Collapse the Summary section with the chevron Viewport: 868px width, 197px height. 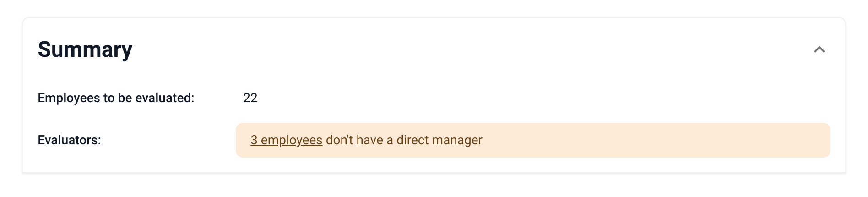point(819,49)
